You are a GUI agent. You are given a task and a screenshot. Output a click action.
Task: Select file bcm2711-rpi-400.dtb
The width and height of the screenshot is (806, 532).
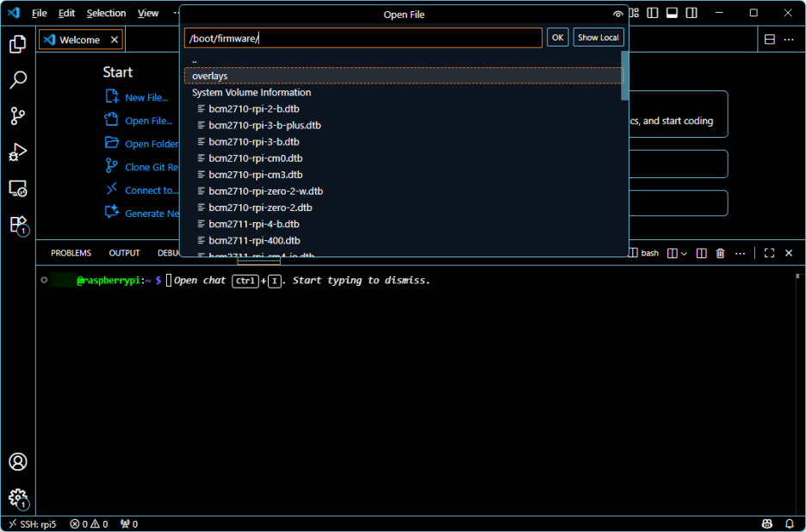click(402, 240)
